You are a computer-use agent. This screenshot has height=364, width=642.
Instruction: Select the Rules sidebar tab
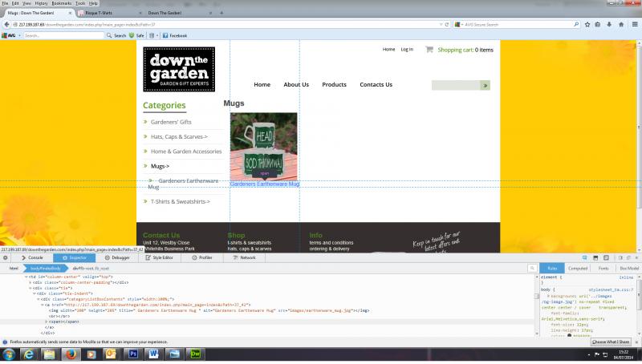pyautogui.click(x=552, y=269)
